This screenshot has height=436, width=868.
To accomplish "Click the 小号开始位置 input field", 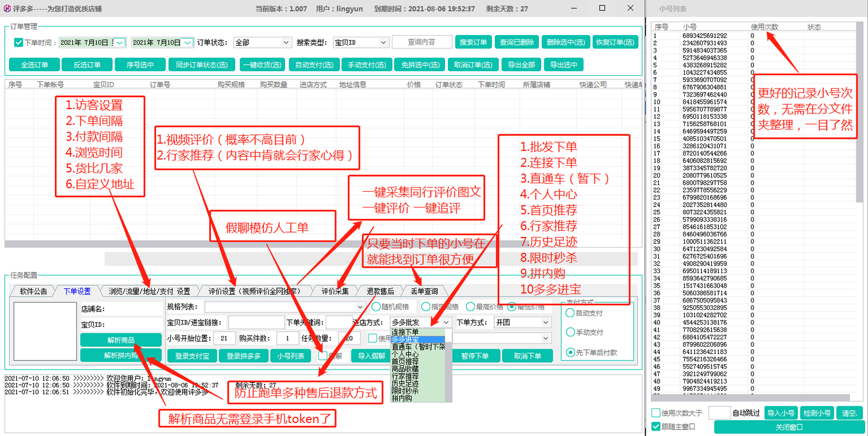I will point(224,338).
